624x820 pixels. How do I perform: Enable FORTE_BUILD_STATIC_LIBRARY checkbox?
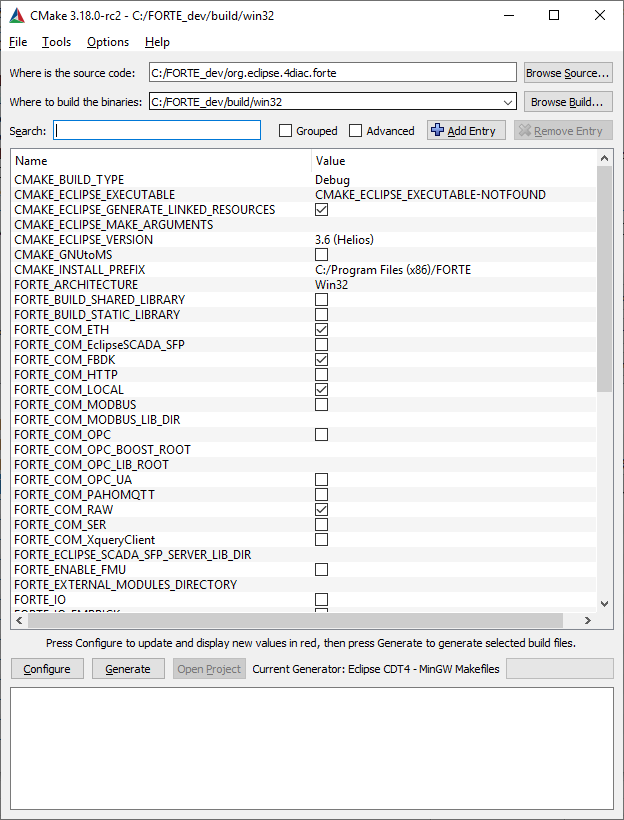(x=322, y=315)
